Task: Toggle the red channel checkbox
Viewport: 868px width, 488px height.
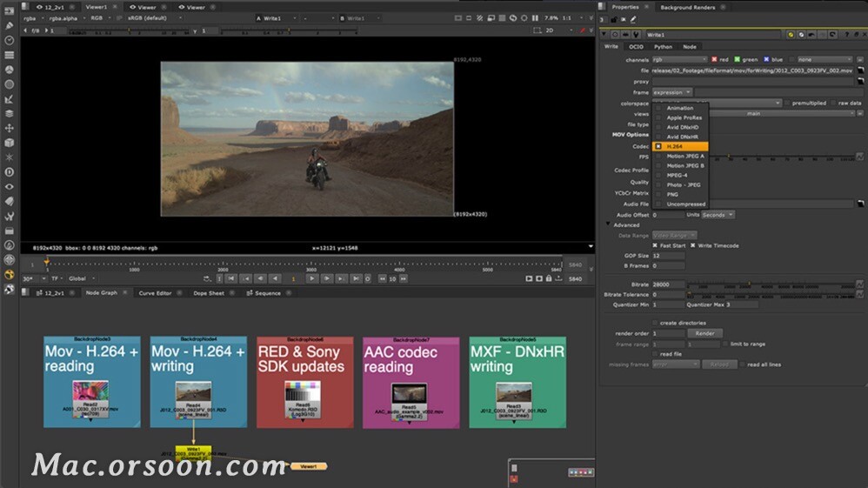Action: point(714,59)
